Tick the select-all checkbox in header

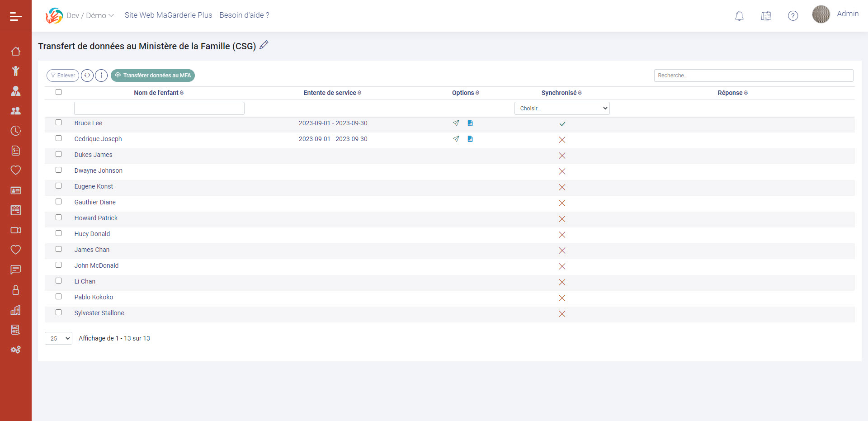[x=58, y=92]
